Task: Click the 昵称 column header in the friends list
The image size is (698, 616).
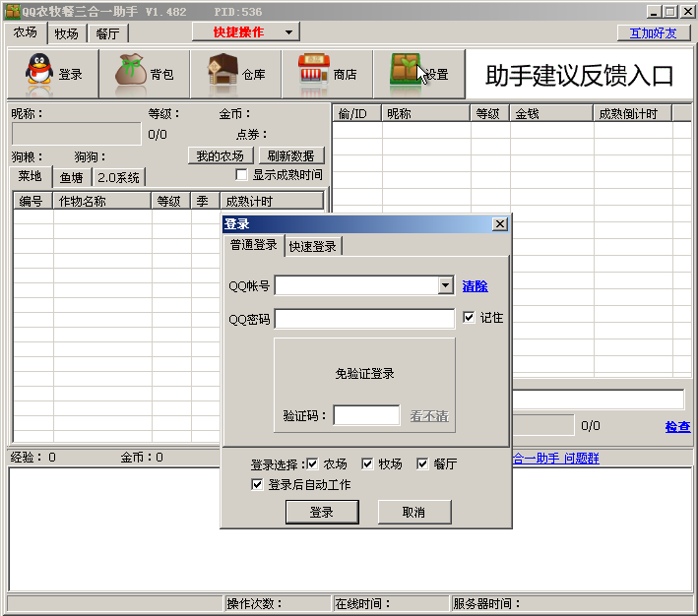Action: point(426,113)
